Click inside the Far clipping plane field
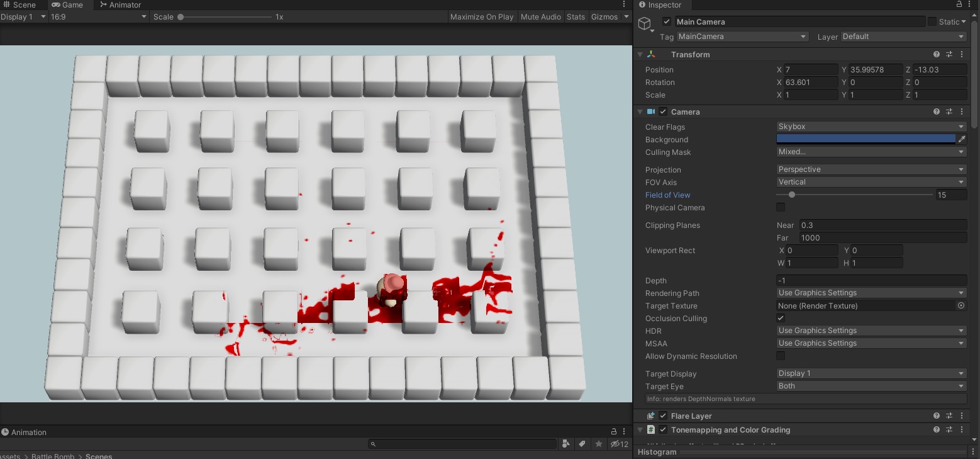The width and height of the screenshot is (980, 459). (881, 237)
